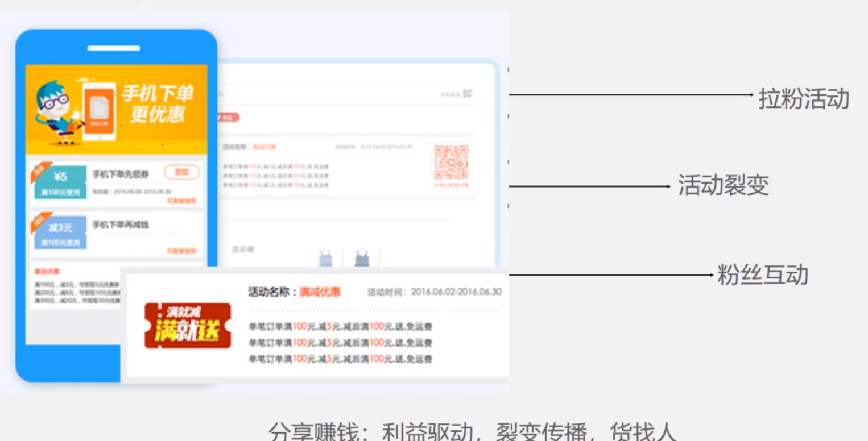
Task: Select the 活动裂变 label
Action: pyautogui.click(x=723, y=185)
